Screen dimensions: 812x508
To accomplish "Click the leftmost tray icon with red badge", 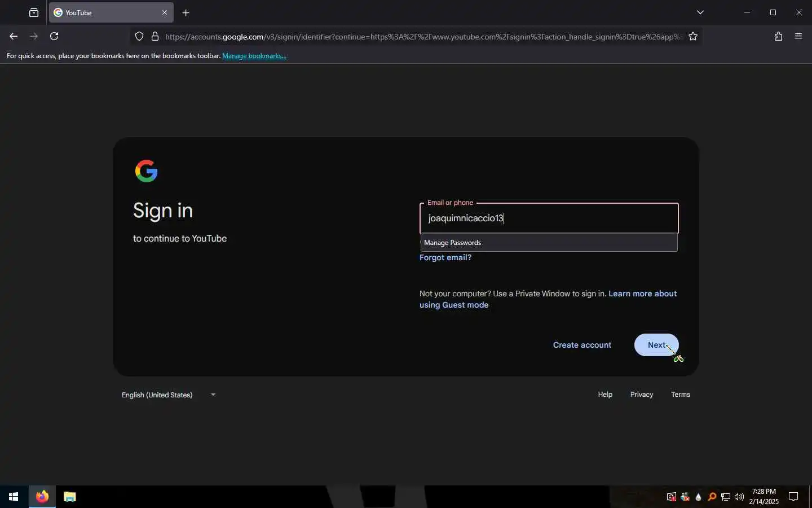I will click(x=671, y=497).
